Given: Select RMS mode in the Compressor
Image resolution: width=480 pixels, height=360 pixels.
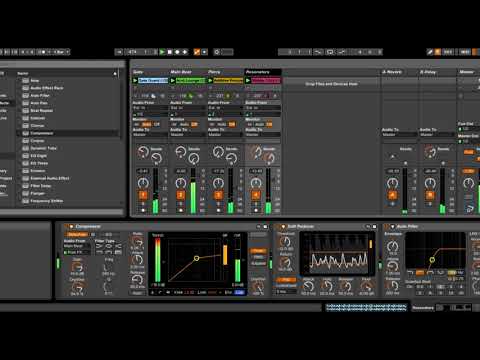Looking at the screenshot, I should [x=258, y=257].
